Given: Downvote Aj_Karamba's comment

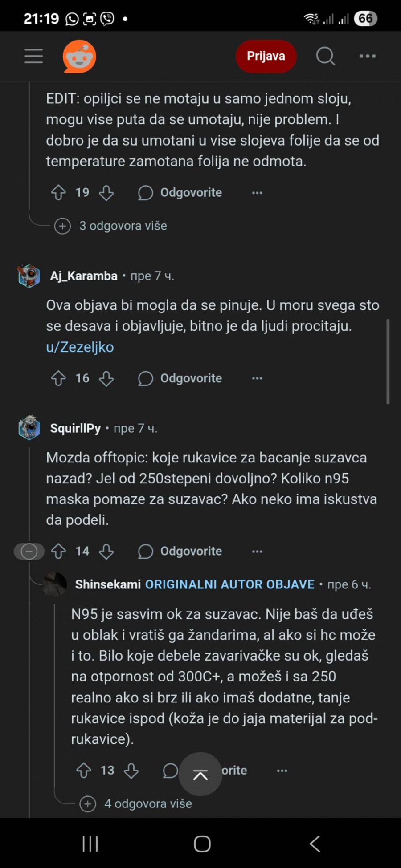Looking at the screenshot, I should pos(106,379).
